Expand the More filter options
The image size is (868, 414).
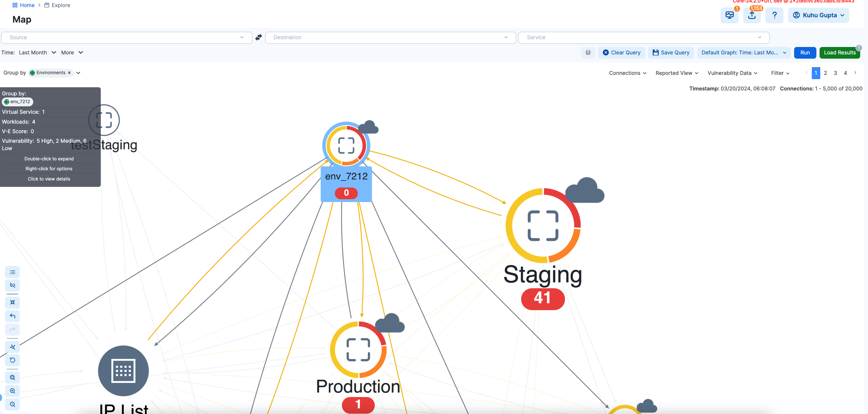click(x=72, y=53)
